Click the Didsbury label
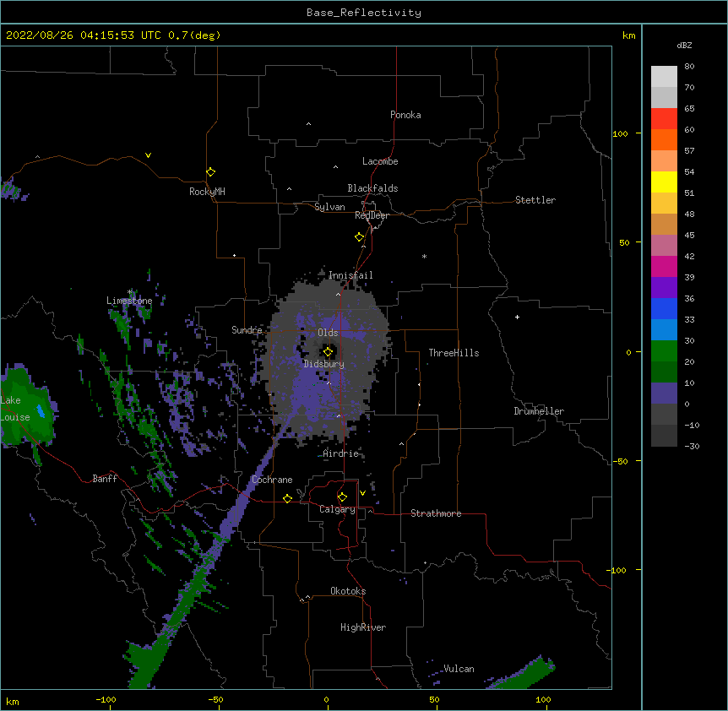This screenshot has width=728, height=711. point(324,364)
